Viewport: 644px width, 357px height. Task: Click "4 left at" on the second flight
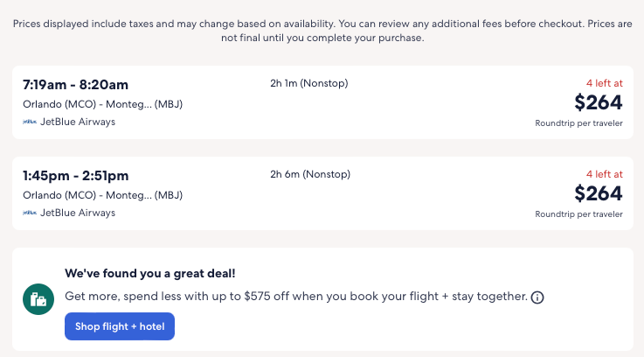click(604, 174)
